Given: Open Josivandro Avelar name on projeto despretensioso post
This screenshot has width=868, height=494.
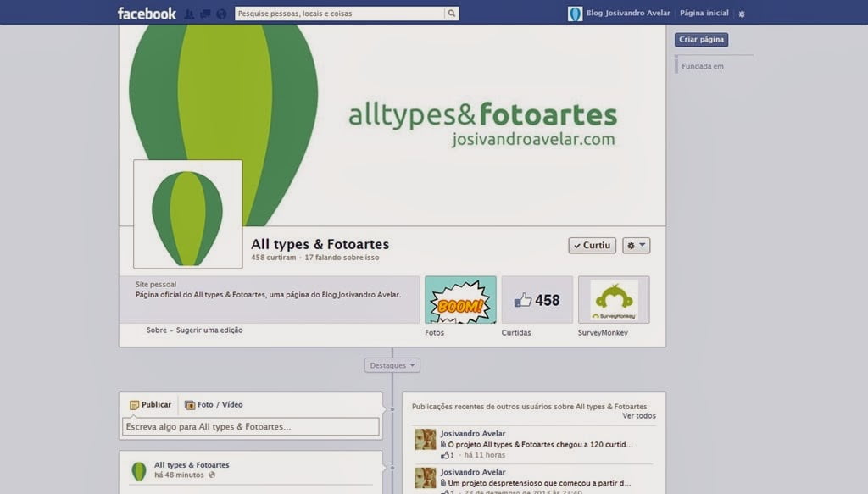Looking at the screenshot, I should pyautogui.click(x=473, y=472).
